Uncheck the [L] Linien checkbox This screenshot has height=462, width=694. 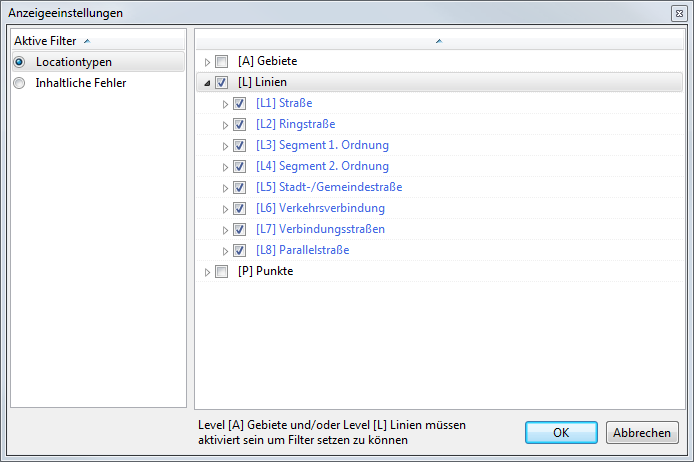pos(222,83)
